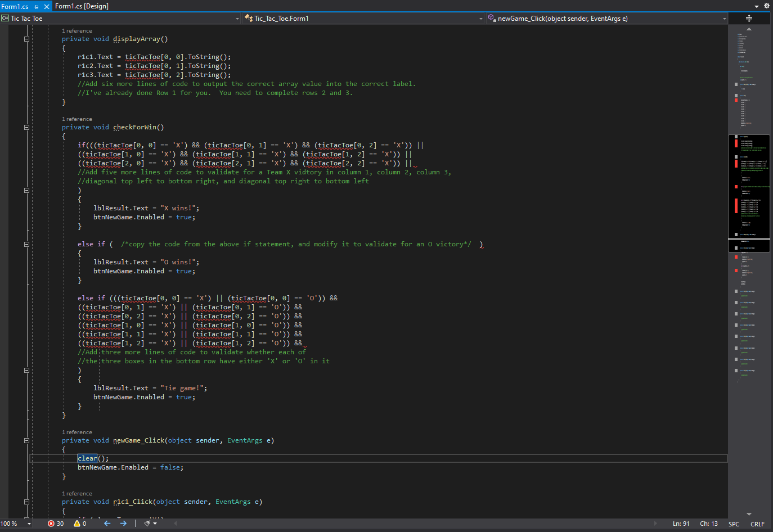Screen dimensions: 773x532
Task: Click the method icon beside newGame_Click
Action: 492,19
